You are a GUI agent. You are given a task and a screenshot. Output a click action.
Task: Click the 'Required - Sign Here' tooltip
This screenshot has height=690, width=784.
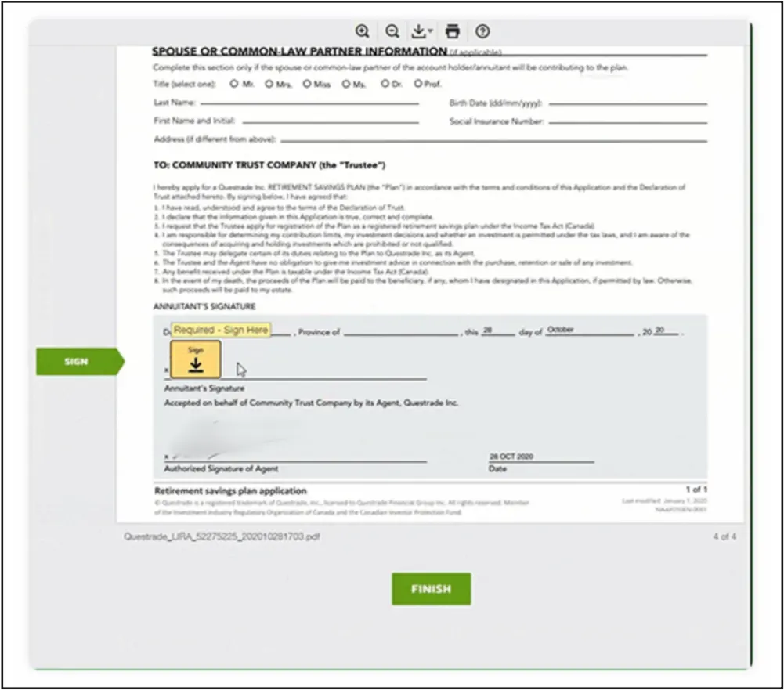tap(221, 330)
